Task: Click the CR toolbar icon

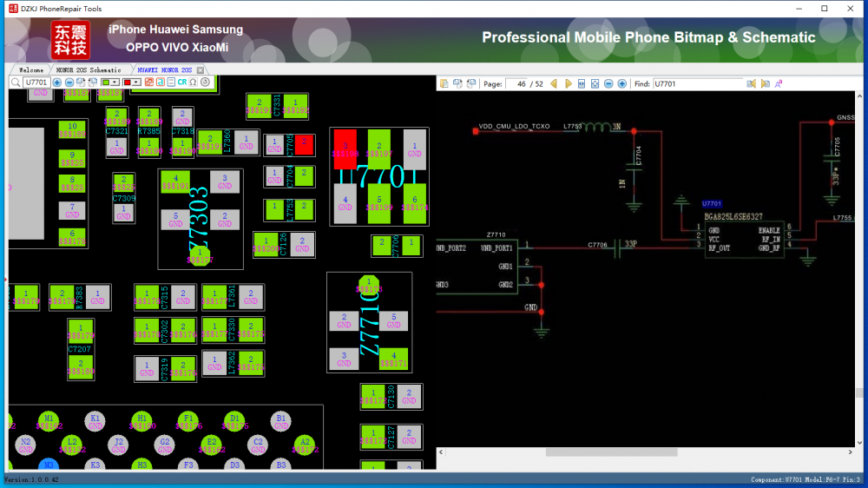Action: [182, 82]
